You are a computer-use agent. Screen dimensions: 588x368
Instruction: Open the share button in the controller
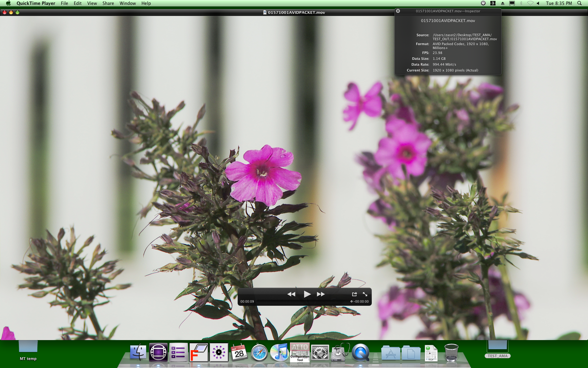click(354, 294)
